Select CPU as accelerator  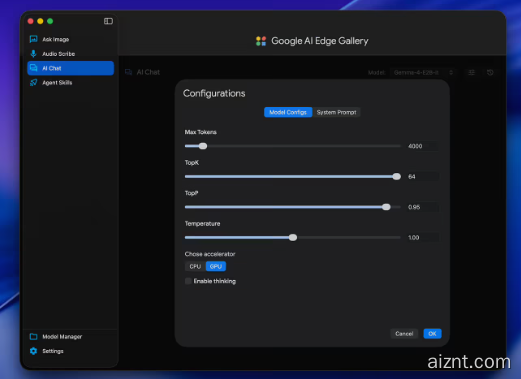click(195, 266)
